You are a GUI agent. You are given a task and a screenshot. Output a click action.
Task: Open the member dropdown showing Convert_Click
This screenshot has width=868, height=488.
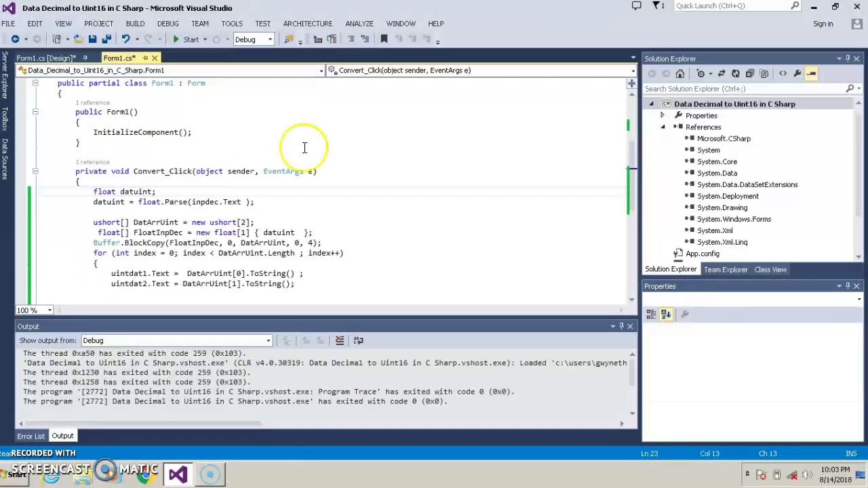tap(632, 70)
